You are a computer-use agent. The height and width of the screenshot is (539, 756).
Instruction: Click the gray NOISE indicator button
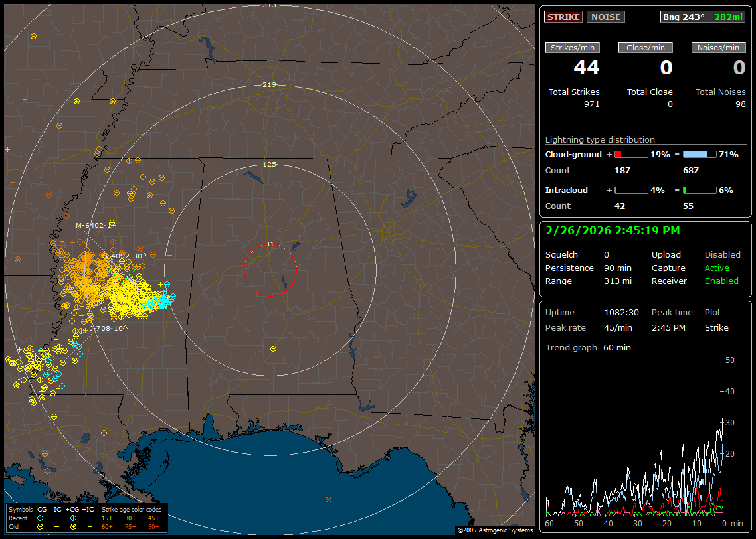click(x=605, y=17)
